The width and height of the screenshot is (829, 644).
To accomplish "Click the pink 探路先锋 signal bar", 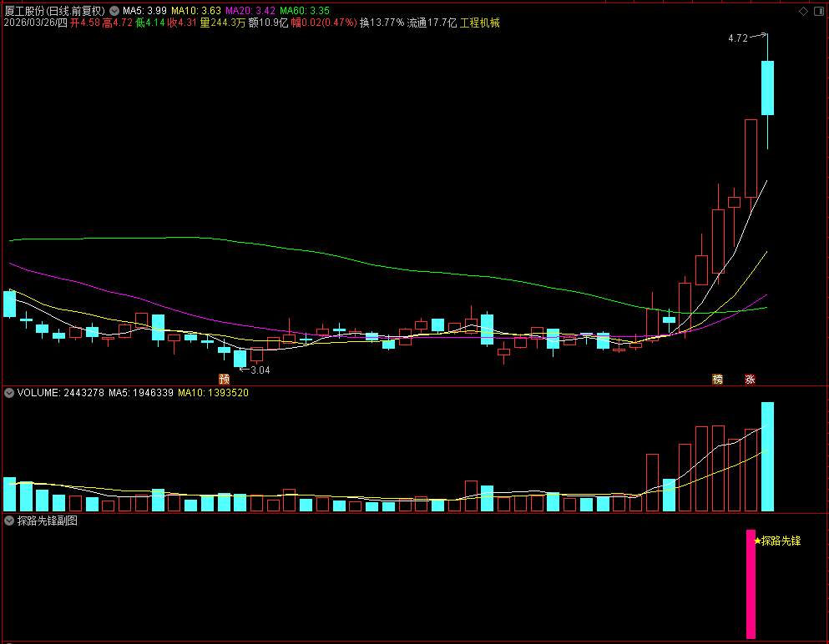I will [751, 584].
